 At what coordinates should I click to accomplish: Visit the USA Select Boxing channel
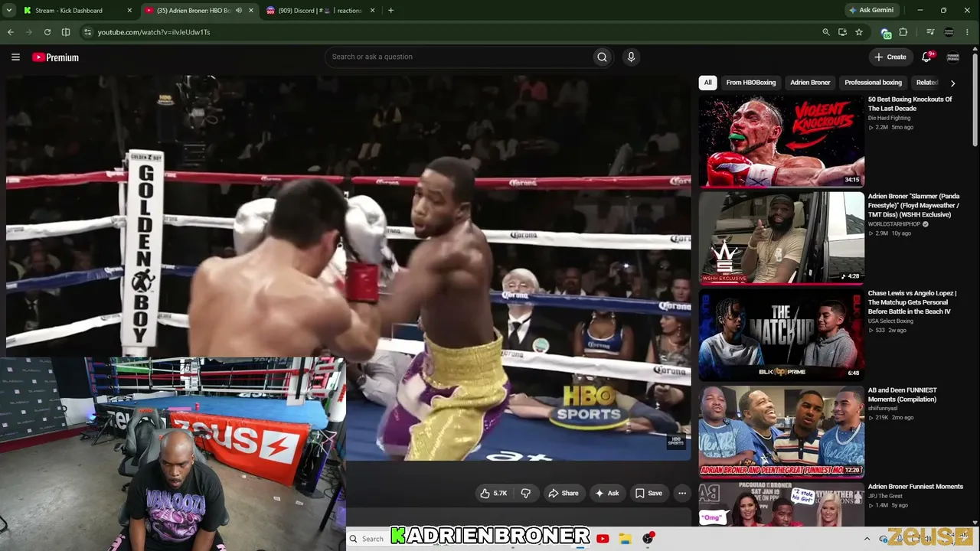890,321
